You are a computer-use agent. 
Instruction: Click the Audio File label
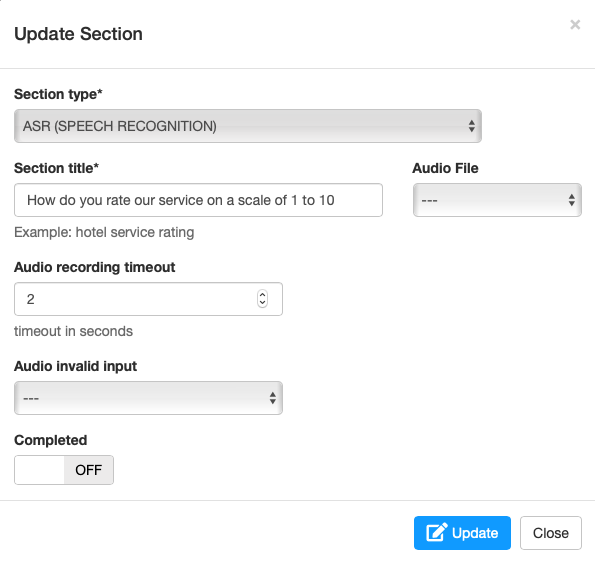[445, 168]
